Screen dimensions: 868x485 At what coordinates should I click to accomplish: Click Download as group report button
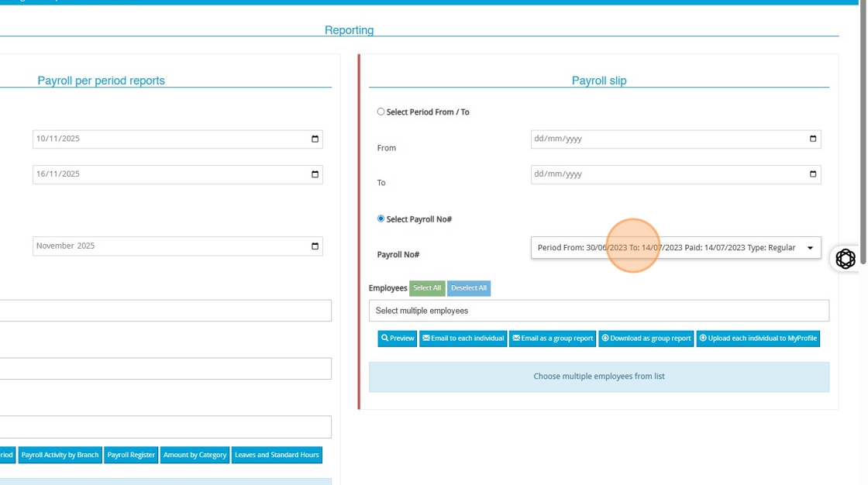pyautogui.click(x=646, y=339)
